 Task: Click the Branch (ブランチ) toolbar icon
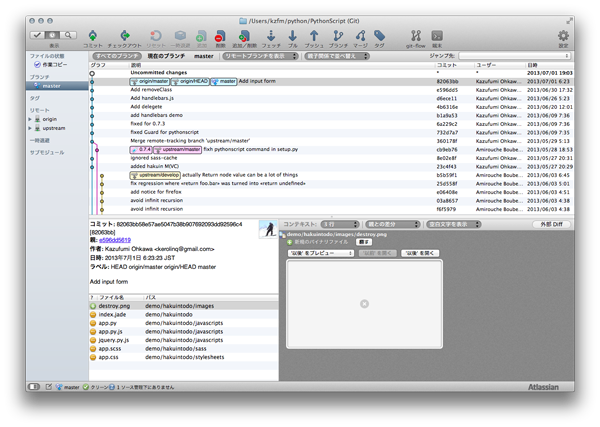338,36
